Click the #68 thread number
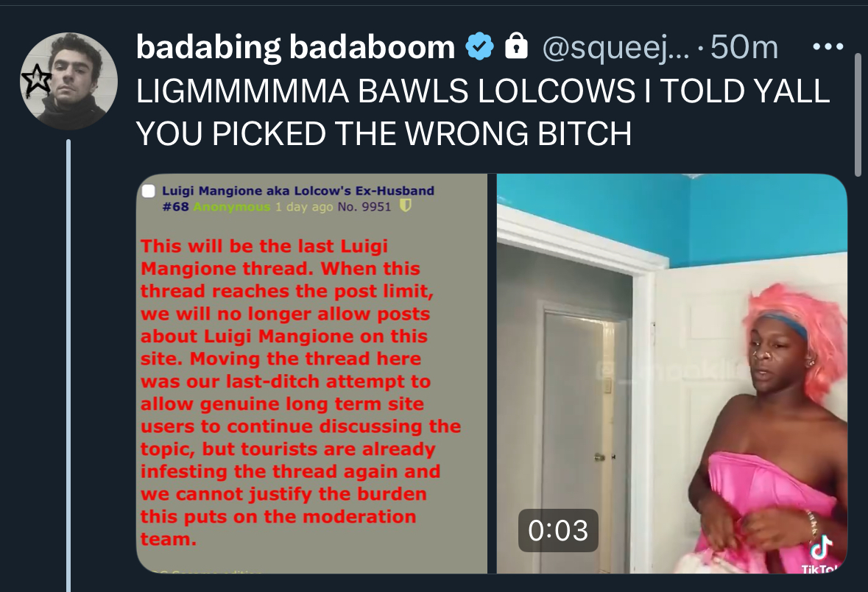Viewport: 868px width, 592px height. (x=175, y=207)
